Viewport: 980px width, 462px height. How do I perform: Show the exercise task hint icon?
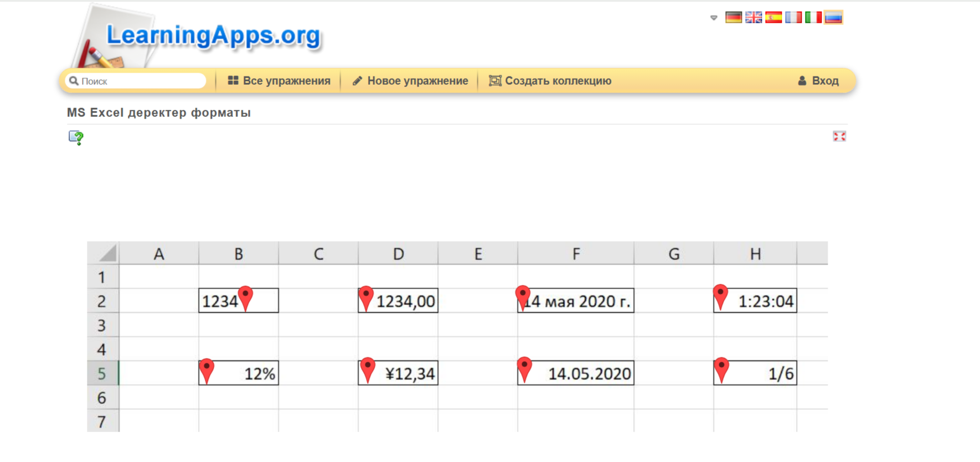click(x=76, y=137)
